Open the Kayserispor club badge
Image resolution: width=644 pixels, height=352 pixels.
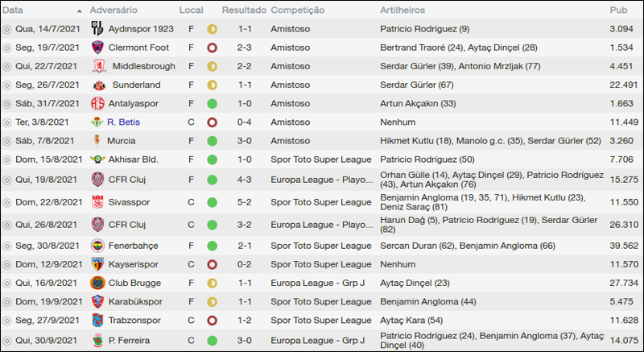tap(98, 264)
